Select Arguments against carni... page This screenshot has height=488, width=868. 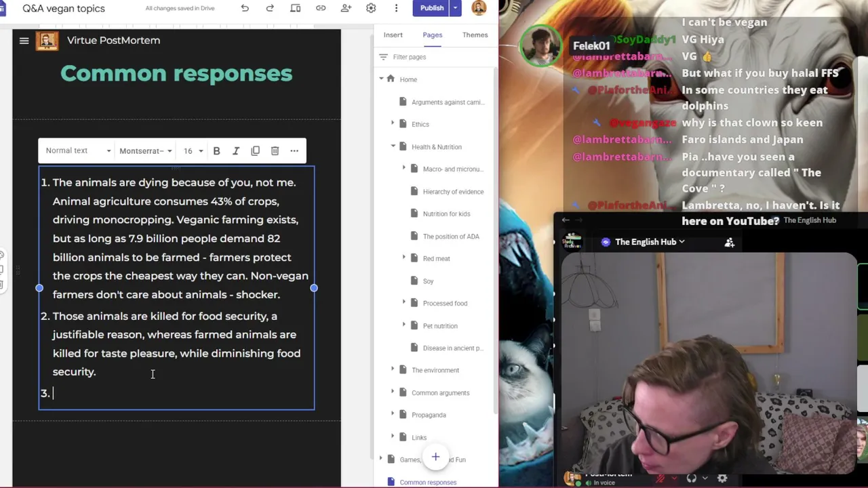click(x=448, y=102)
